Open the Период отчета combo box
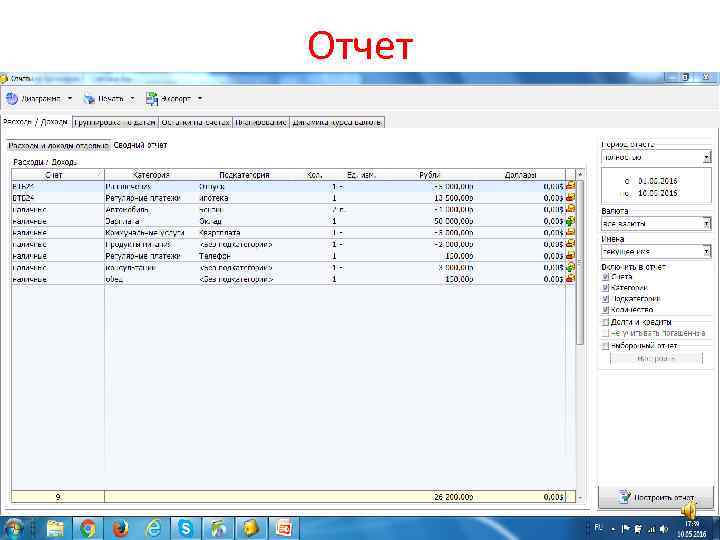This screenshot has width=720, height=540. point(656,157)
